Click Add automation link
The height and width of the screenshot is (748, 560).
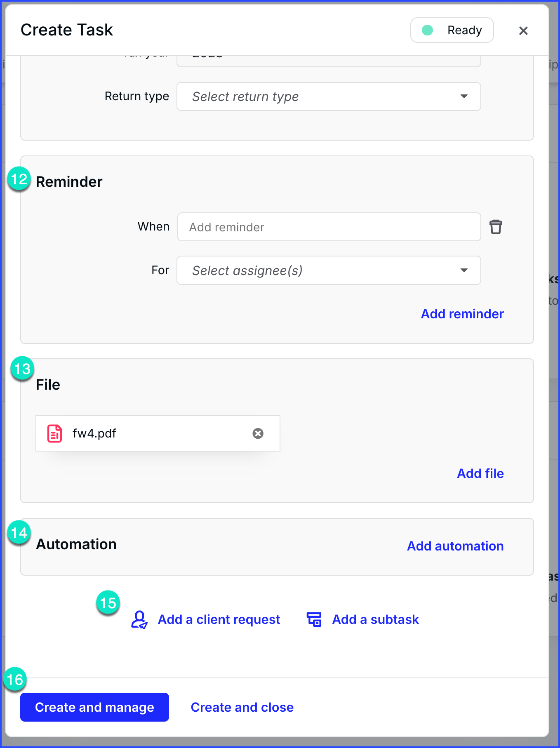coord(455,546)
